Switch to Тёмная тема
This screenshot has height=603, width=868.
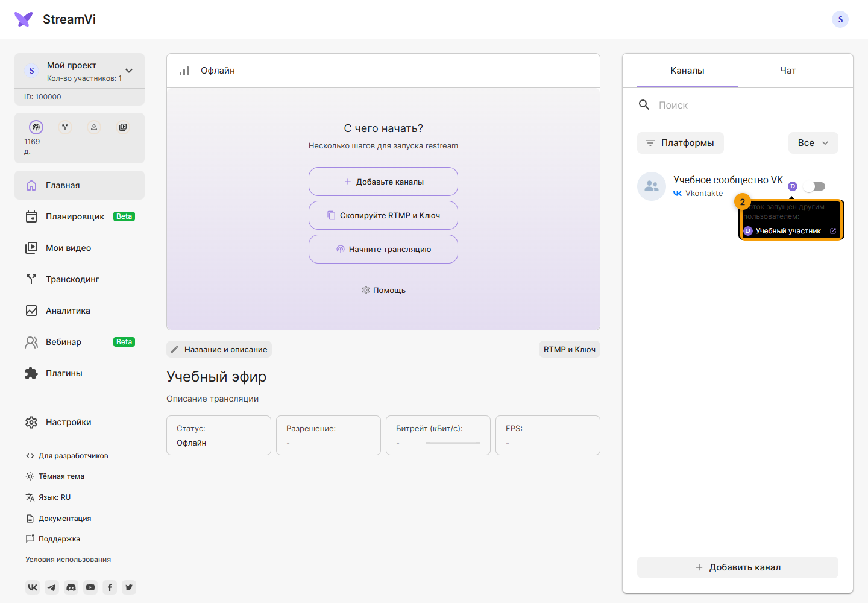[x=55, y=476]
